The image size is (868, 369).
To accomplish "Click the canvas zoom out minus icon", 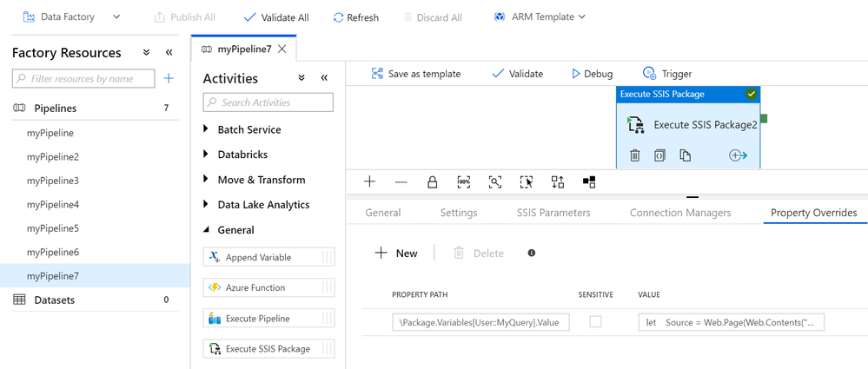I will point(401,181).
